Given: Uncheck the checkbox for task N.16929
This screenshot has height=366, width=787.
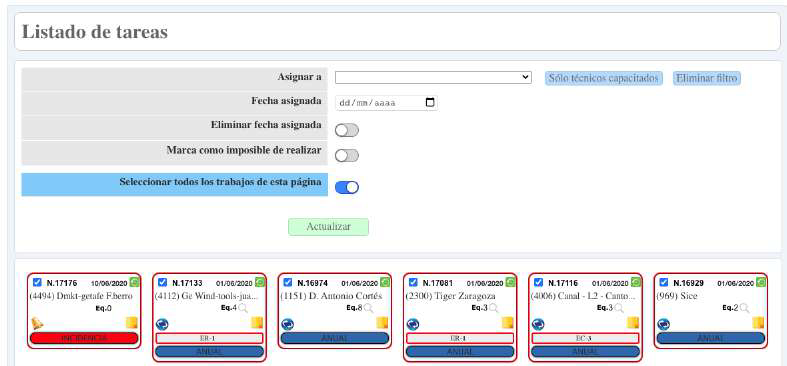Looking at the screenshot, I should tap(664, 282).
